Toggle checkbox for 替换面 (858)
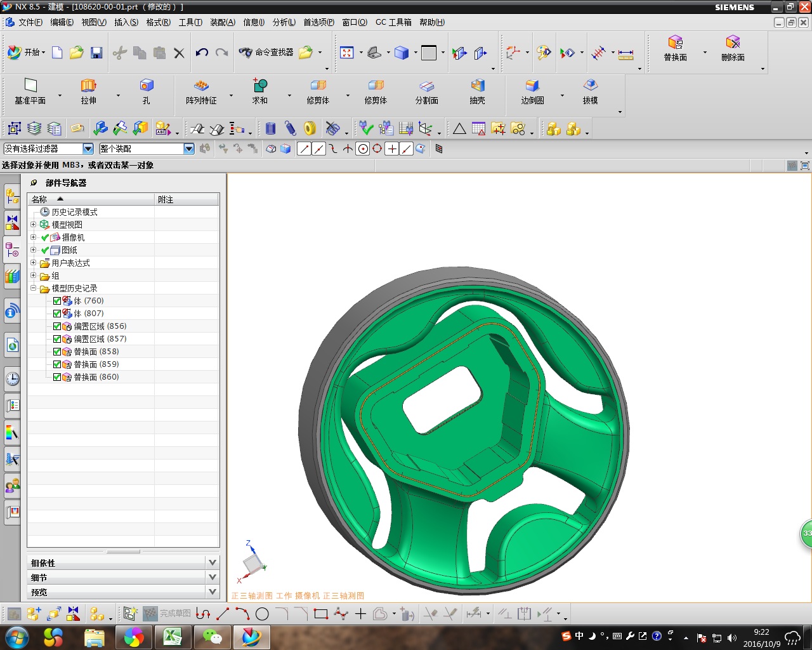The width and height of the screenshot is (812, 650). (x=57, y=352)
